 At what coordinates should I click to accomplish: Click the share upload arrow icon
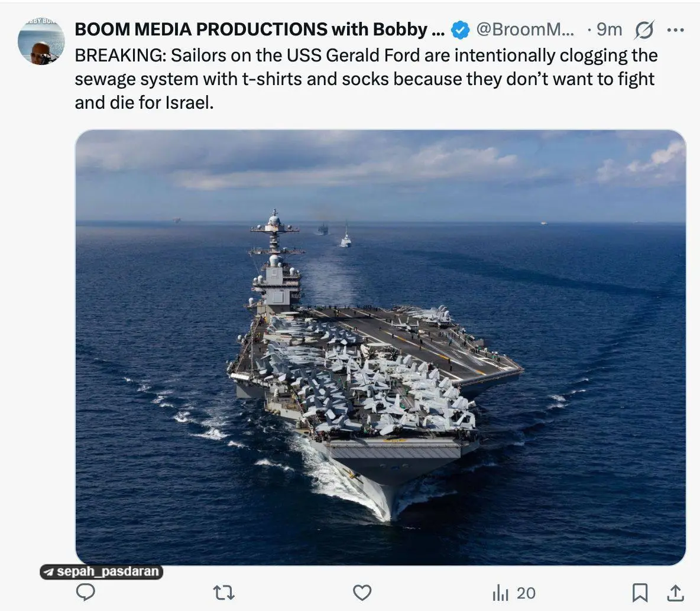click(x=675, y=592)
